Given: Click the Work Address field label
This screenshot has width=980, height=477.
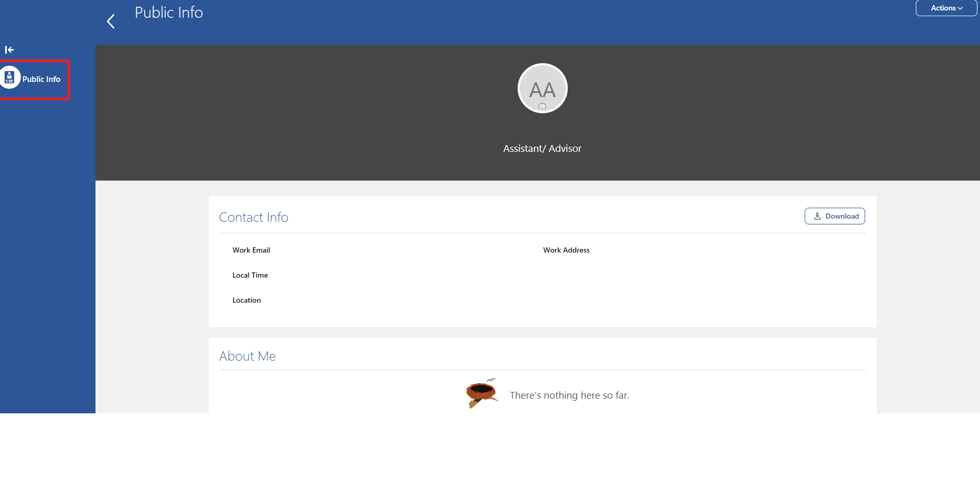Looking at the screenshot, I should coord(566,250).
